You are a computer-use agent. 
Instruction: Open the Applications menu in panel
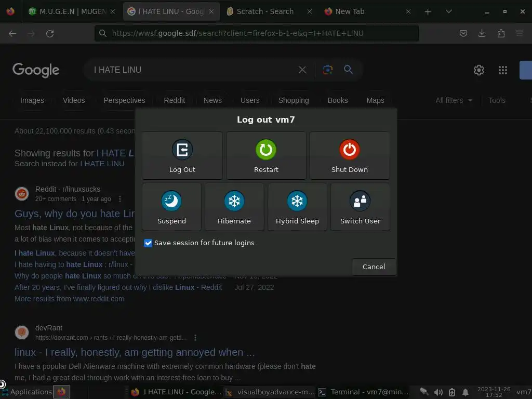27,392
